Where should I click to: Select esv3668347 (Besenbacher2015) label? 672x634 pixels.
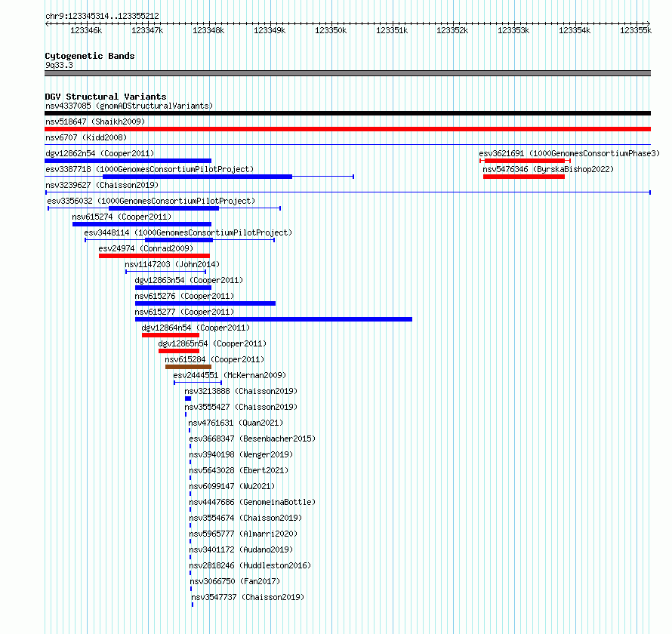[x=252, y=439]
